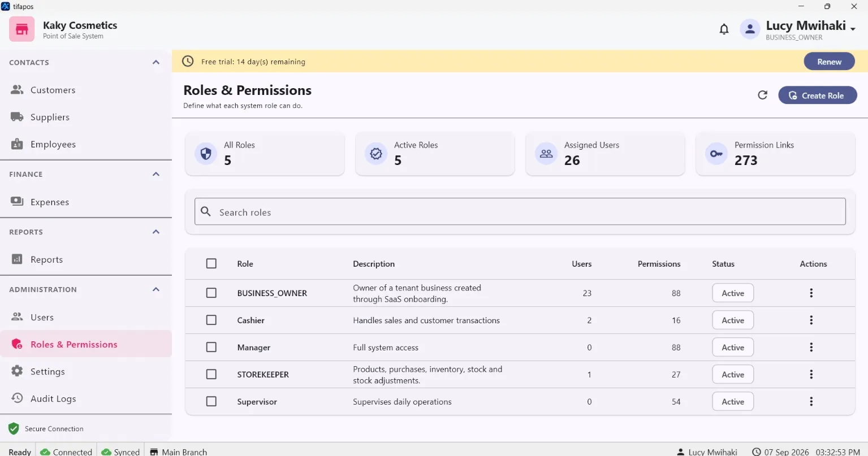The image size is (868, 456).
Task: Click the Create Role button
Action: 817,95
